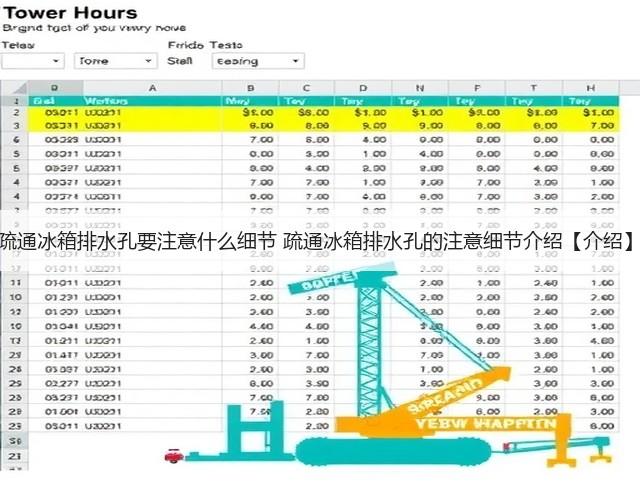Open the empty Telear dropdown

point(33,61)
